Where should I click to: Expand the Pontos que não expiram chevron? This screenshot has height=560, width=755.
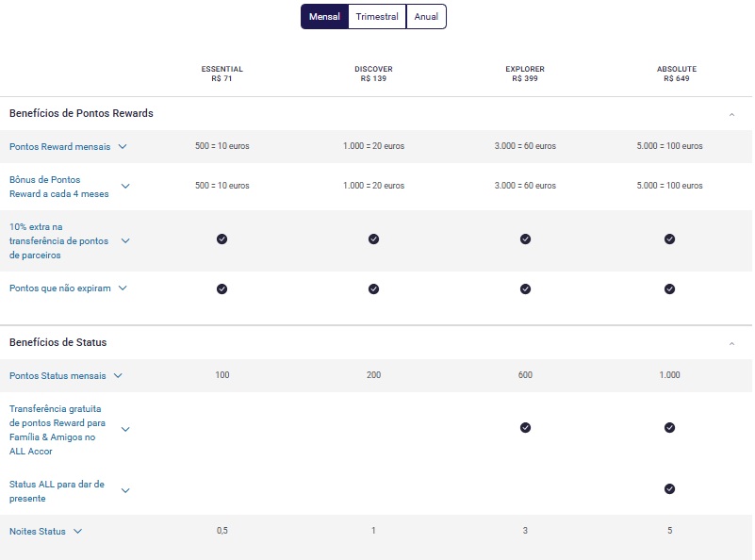pos(122,288)
